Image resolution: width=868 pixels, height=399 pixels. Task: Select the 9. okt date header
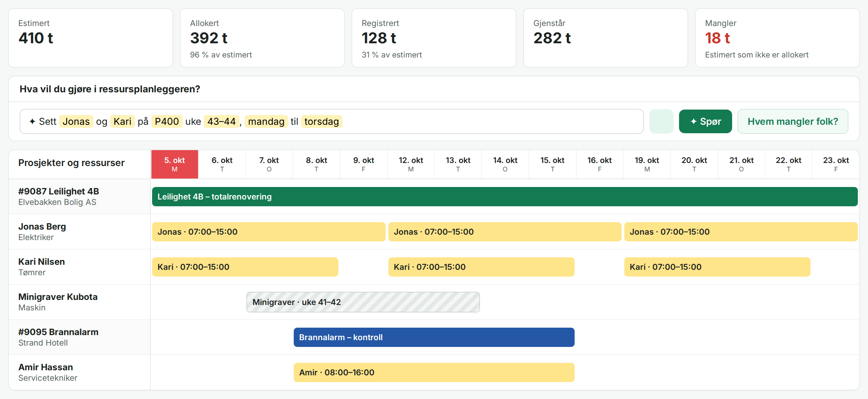coord(363,164)
